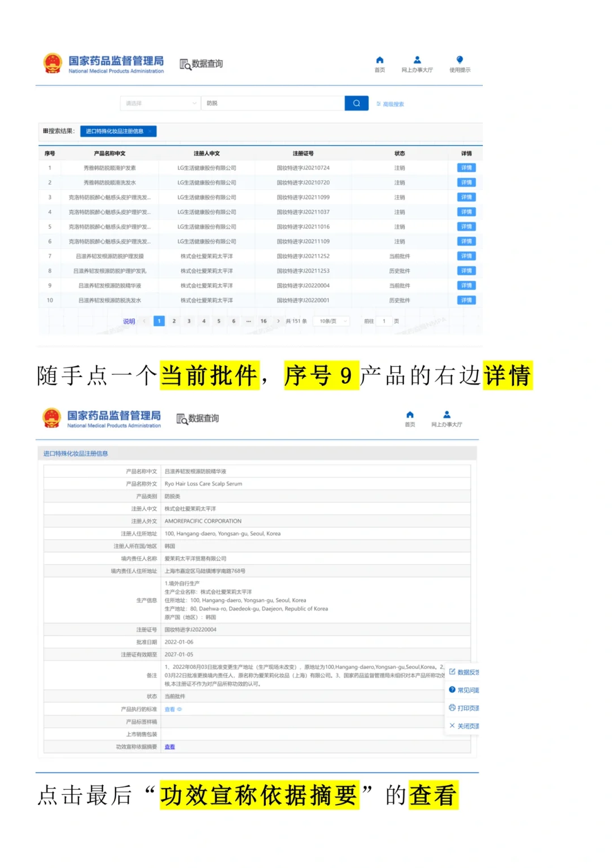Screen dimensions: 612x868
Task: Click 关闭页面 close page item
Action: pos(464,726)
